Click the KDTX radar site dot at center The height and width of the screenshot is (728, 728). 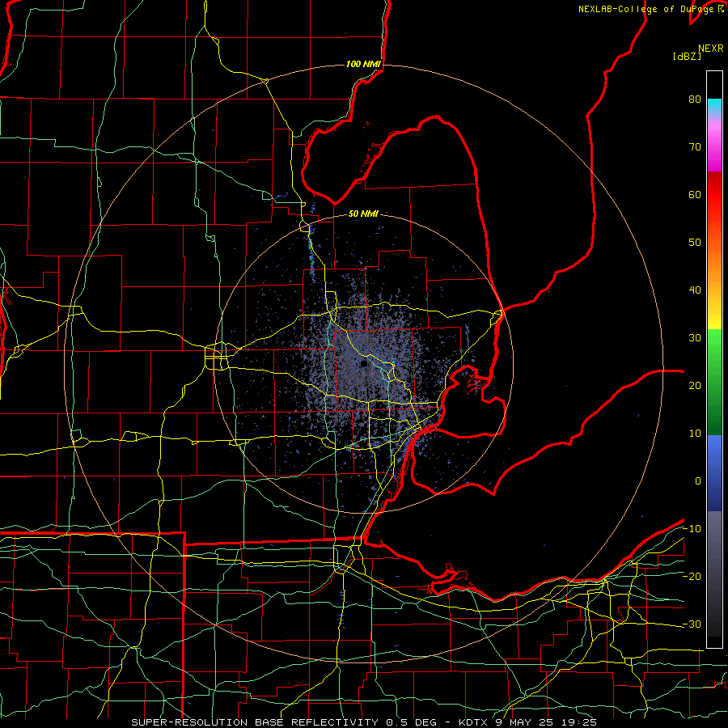coord(364,363)
